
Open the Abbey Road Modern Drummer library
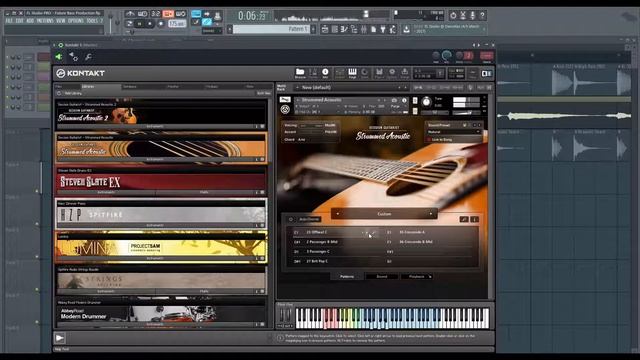(x=161, y=313)
